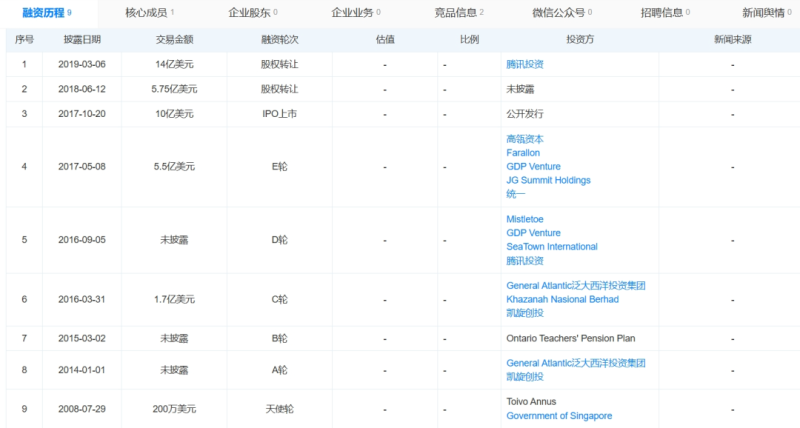Click the 统一 investor link
This screenshot has width=800, height=428.
pos(516,194)
